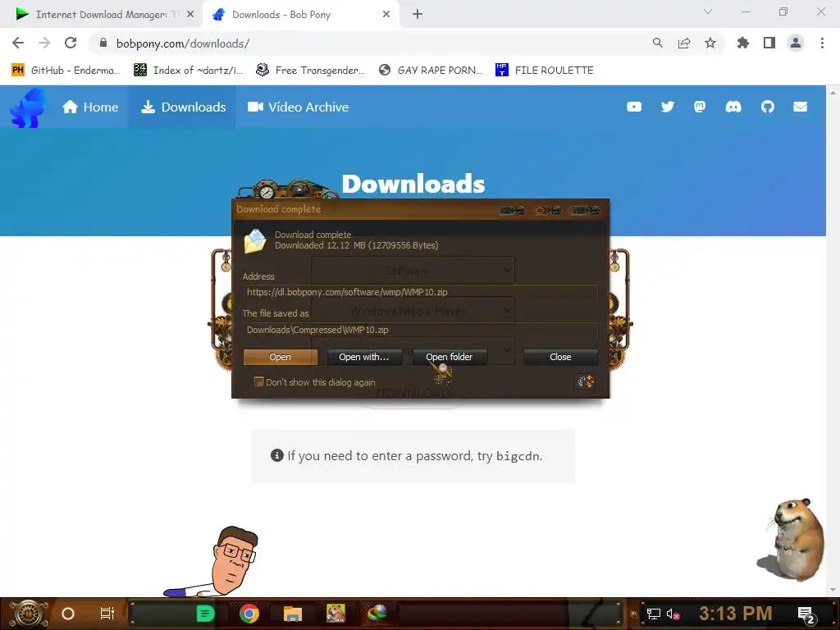The height and width of the screenshot is (630, 840).
Task: Close the Download complete dialog
Action: 560,357
